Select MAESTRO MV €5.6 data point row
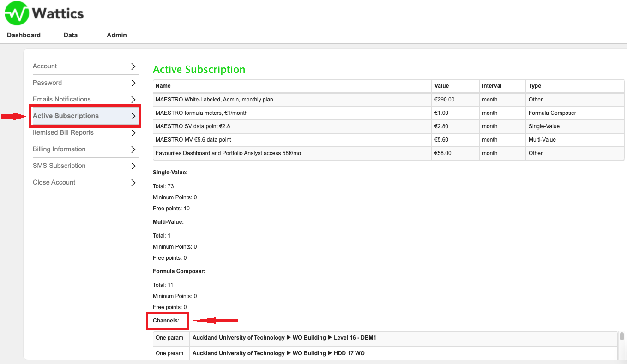 tap(389, 140)
